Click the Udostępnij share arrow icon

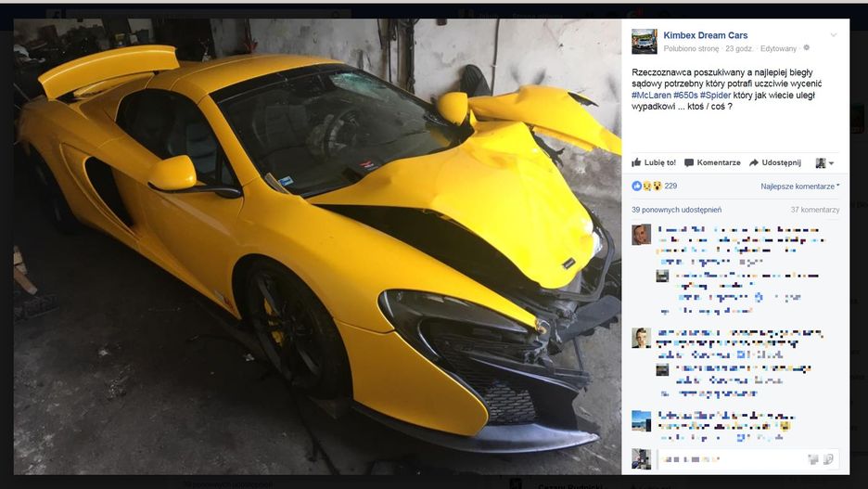click(x=754, y=162)
